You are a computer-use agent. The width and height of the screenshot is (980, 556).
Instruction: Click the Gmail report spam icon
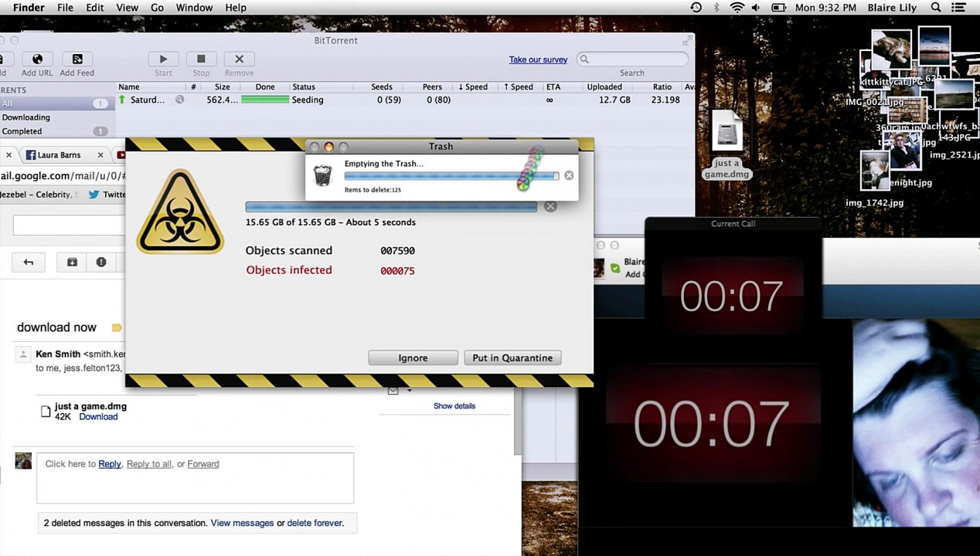(x=101, y=263)
